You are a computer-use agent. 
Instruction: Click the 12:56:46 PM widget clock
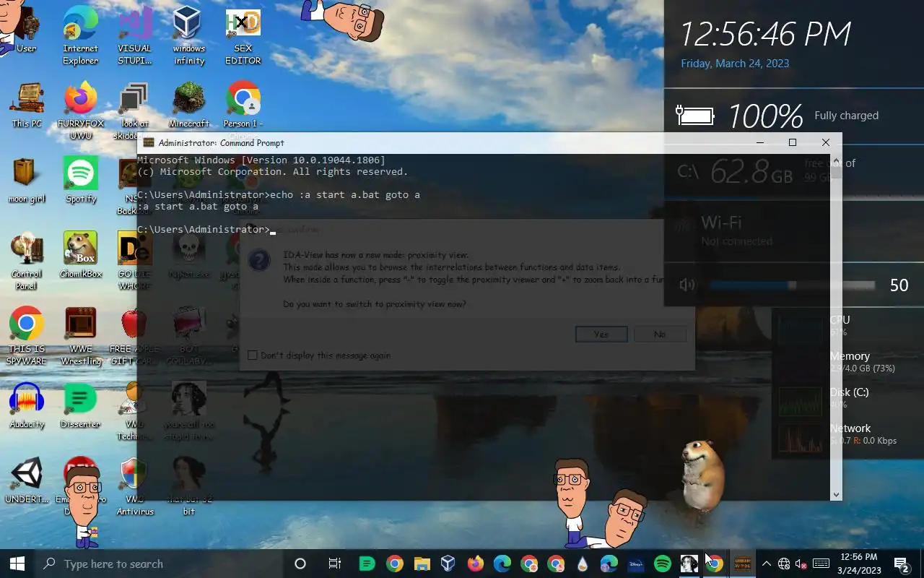tap(766, 34)
